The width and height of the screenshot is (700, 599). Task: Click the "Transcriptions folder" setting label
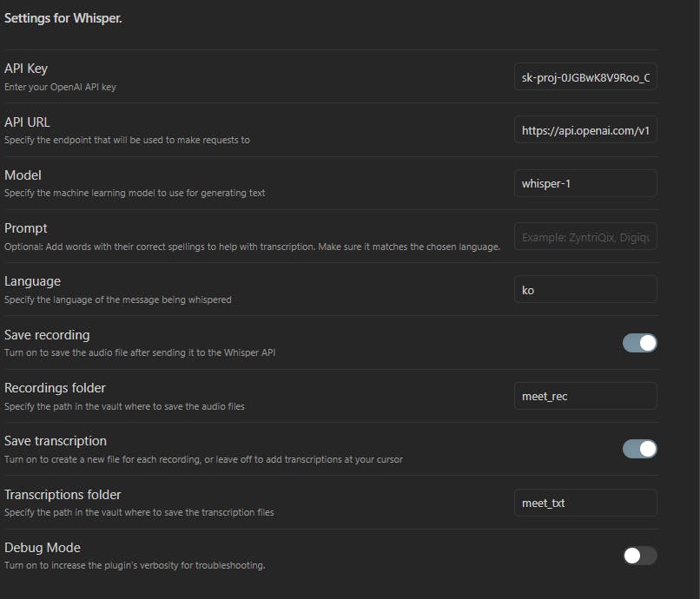63,495
